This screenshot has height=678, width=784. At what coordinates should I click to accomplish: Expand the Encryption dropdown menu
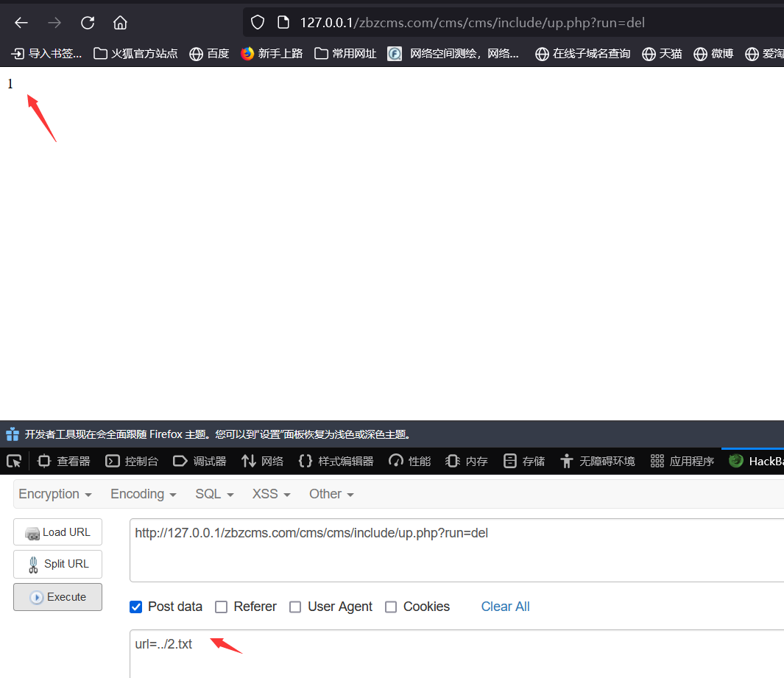(55, 494)
